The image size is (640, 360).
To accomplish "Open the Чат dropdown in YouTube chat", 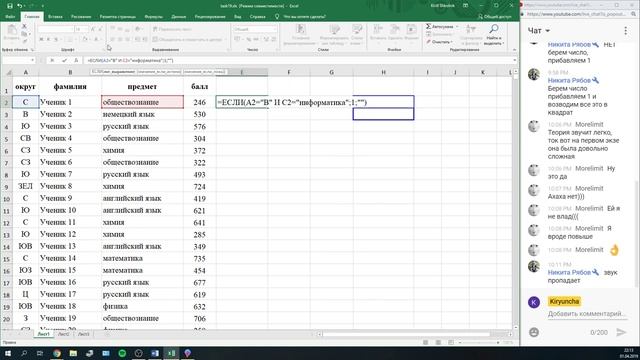I will coord(539,31).
